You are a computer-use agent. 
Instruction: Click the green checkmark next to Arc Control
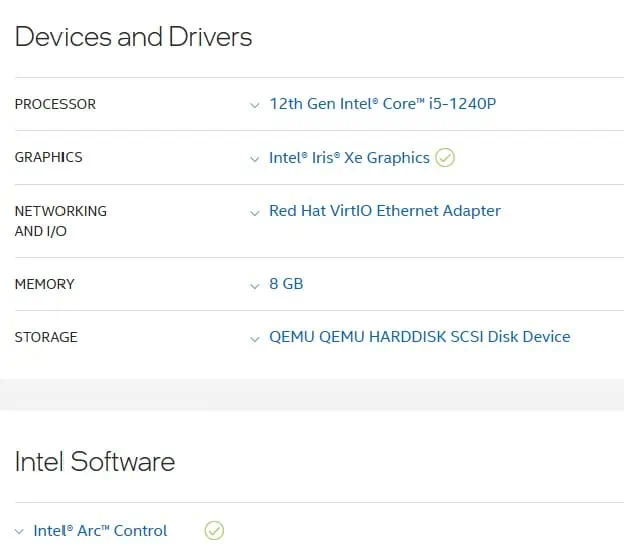(214, 531)
